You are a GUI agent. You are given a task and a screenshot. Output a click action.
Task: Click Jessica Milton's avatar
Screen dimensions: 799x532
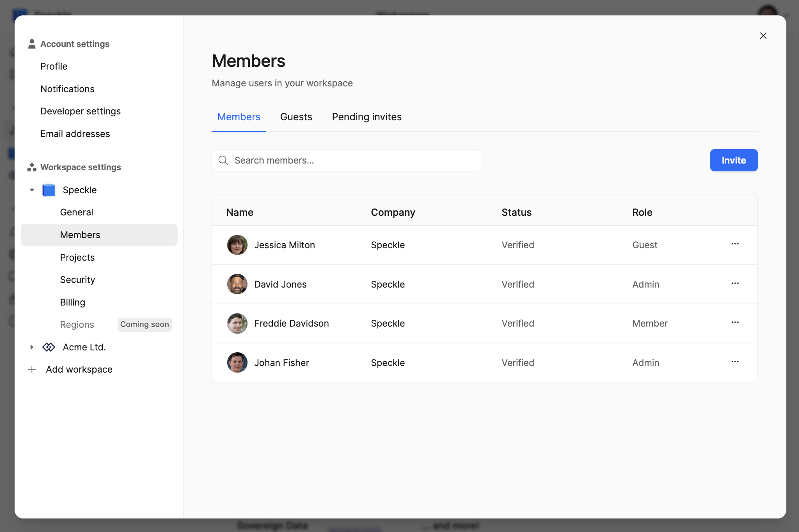click(237, 245)
